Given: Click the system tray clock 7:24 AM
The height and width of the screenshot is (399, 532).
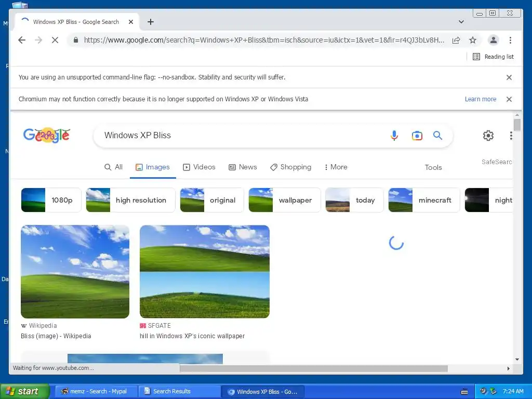Looking at the screenshot, I should (513, 391).
